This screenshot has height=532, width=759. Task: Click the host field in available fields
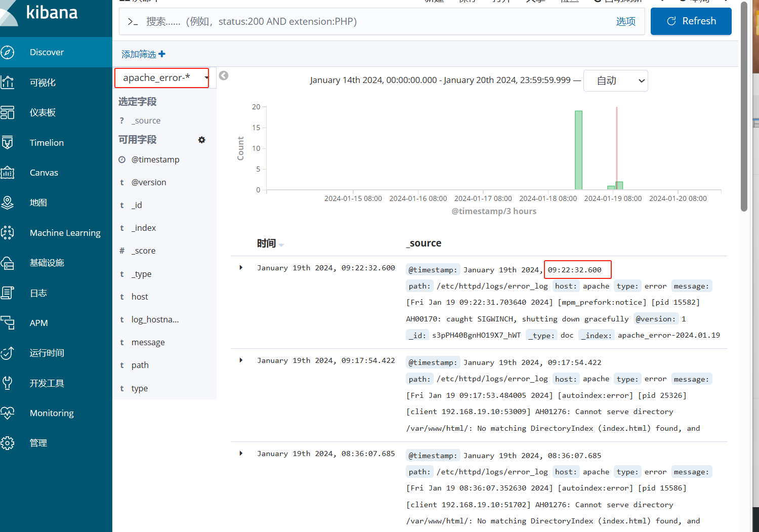click(x=140, y=297)
